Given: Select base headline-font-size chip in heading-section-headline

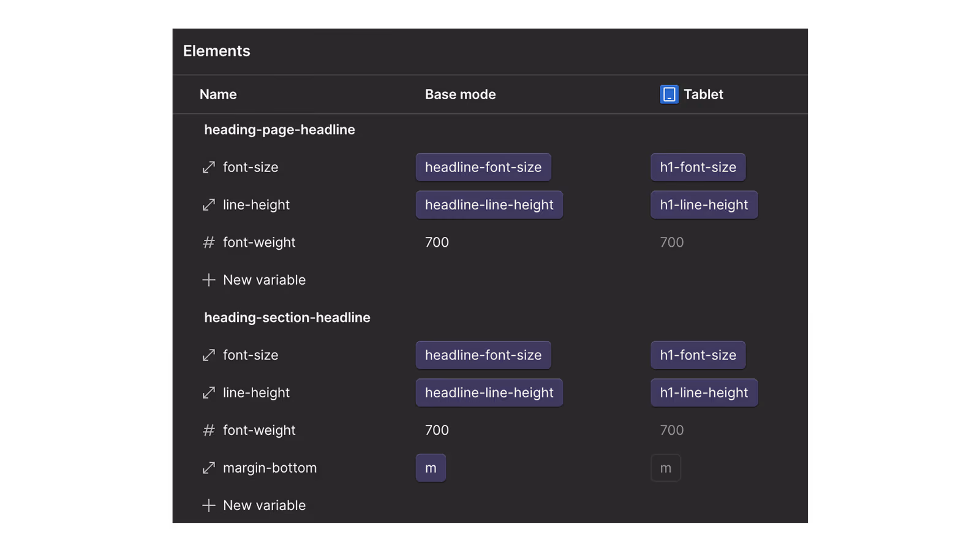Looking at the screenshot, I should pos(483,355).
